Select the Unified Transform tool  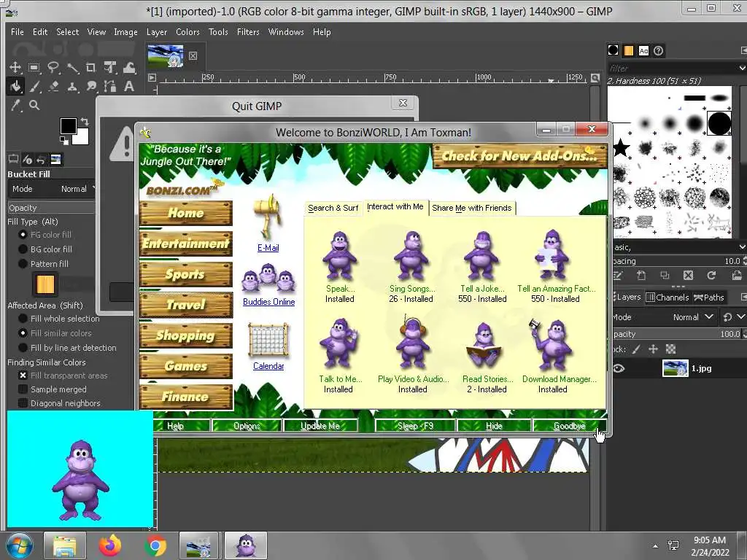[110, 67]
